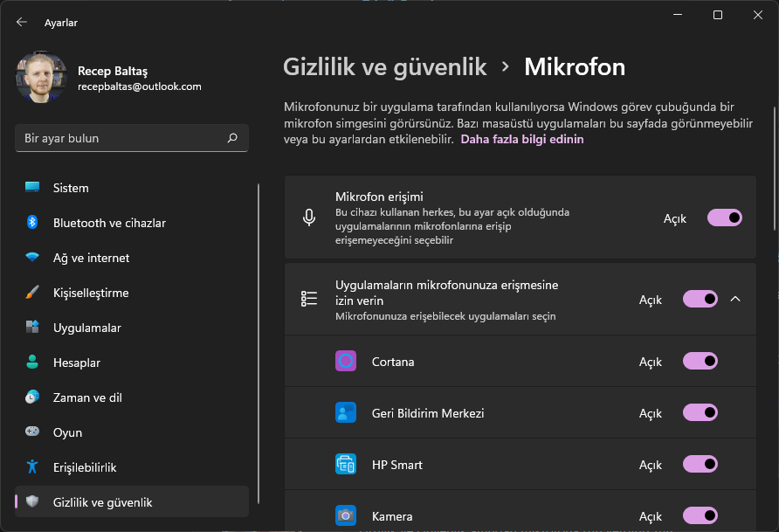Open the Daha fazla bilgi edinin link
Screen dimensions: 779x532
(x=522, y=139)
